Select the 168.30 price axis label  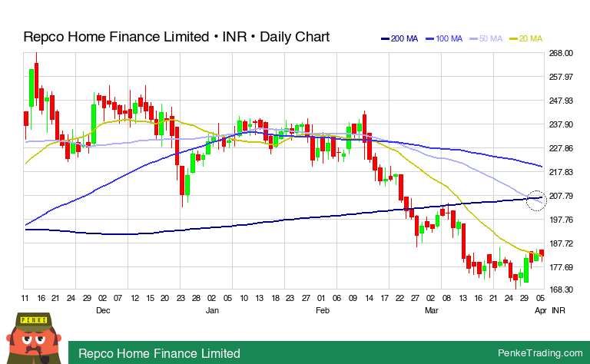pos(561,290)
